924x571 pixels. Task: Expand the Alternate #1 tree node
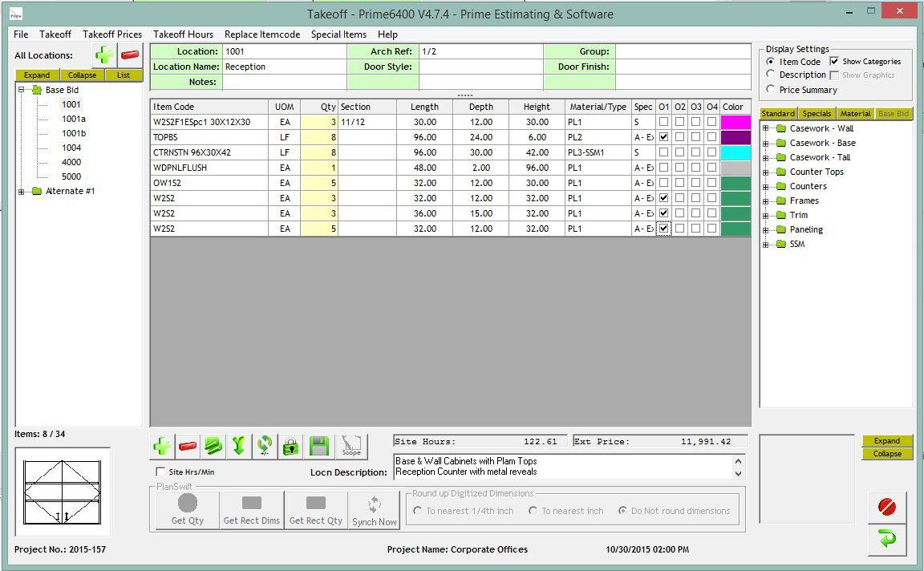coord(21,192)
